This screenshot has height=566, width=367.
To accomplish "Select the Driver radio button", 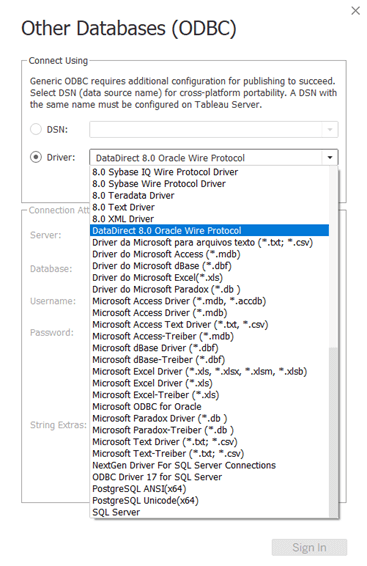I will tap(36, 157).
